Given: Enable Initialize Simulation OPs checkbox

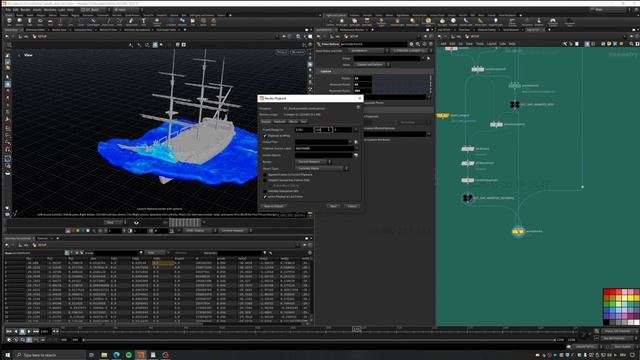Looking at the screenshot, I should (x=265, y=191).
